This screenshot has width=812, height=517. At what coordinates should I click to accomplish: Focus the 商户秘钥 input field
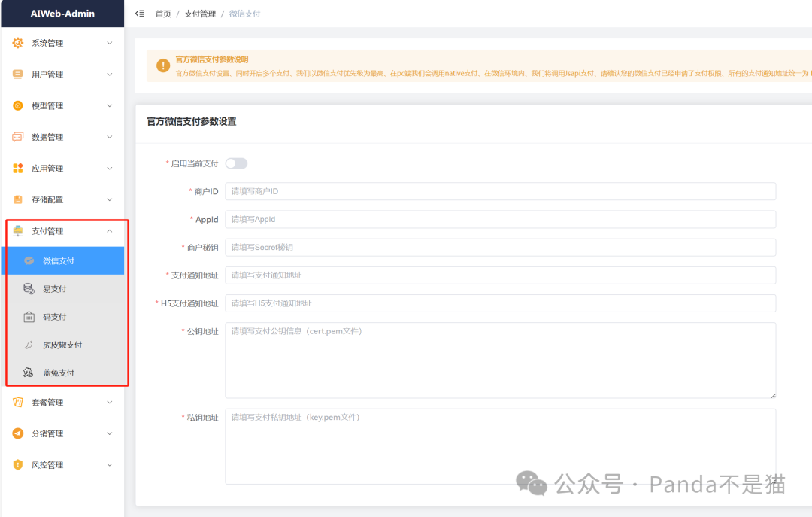(500, 247)
